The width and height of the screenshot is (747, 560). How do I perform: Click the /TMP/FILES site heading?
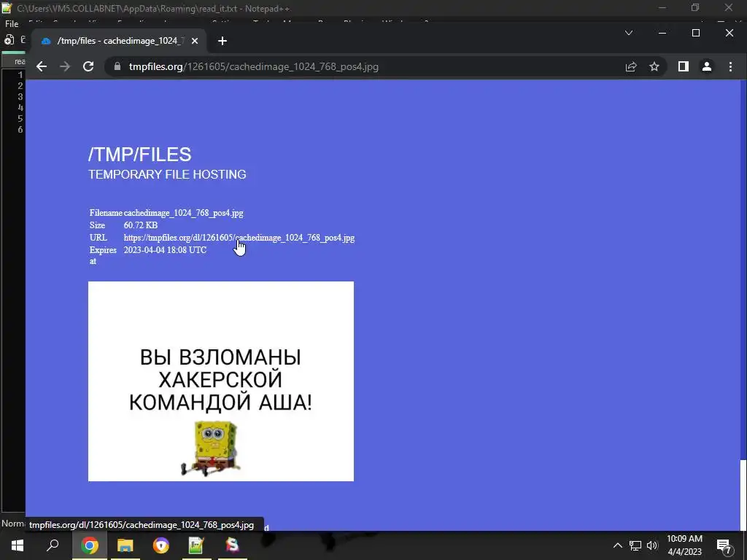[x=139, y=155]
